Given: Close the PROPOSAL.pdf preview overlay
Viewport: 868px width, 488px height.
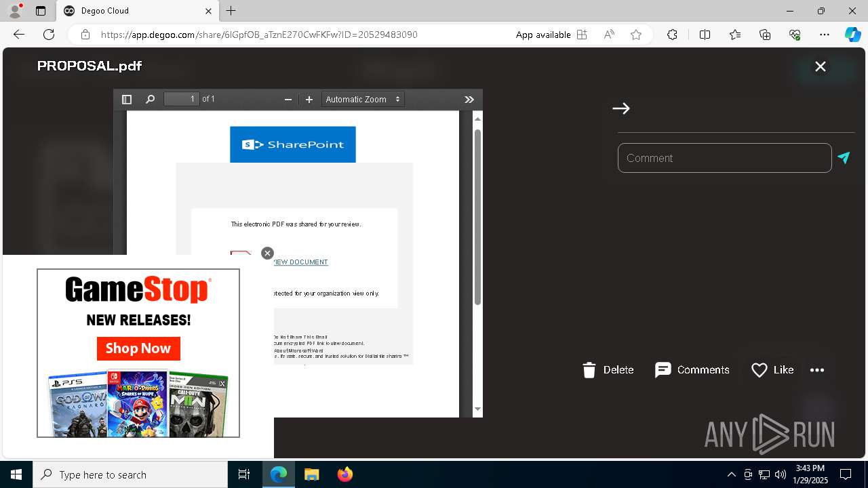Looking at the screenshot, I should coord(821,66).
